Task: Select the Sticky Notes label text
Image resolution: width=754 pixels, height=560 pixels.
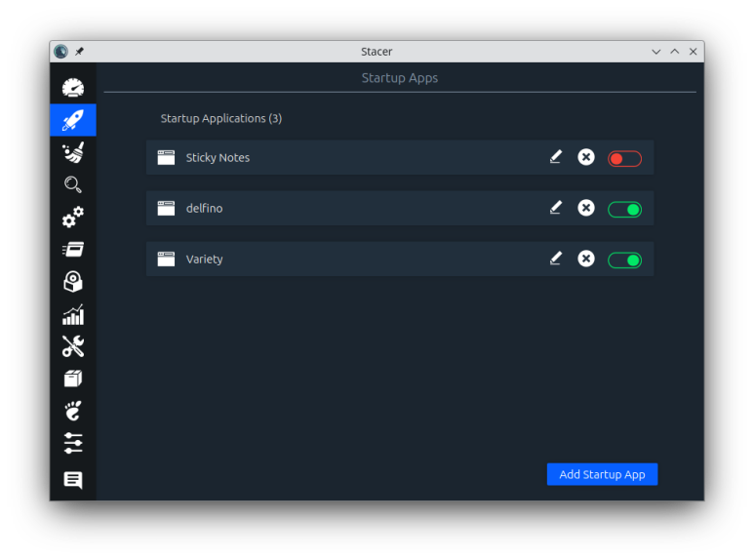Action: (x=218, y=158)
